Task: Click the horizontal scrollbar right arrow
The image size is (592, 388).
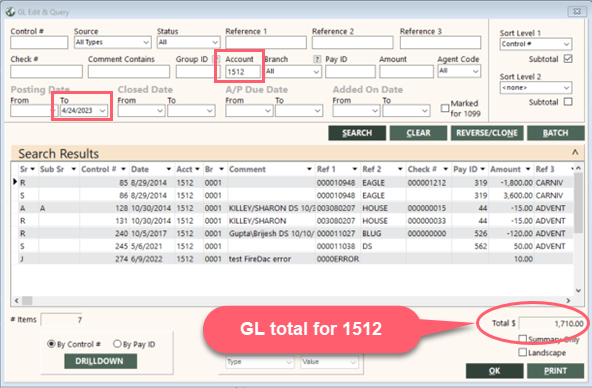Action: (x=568, y=300)
